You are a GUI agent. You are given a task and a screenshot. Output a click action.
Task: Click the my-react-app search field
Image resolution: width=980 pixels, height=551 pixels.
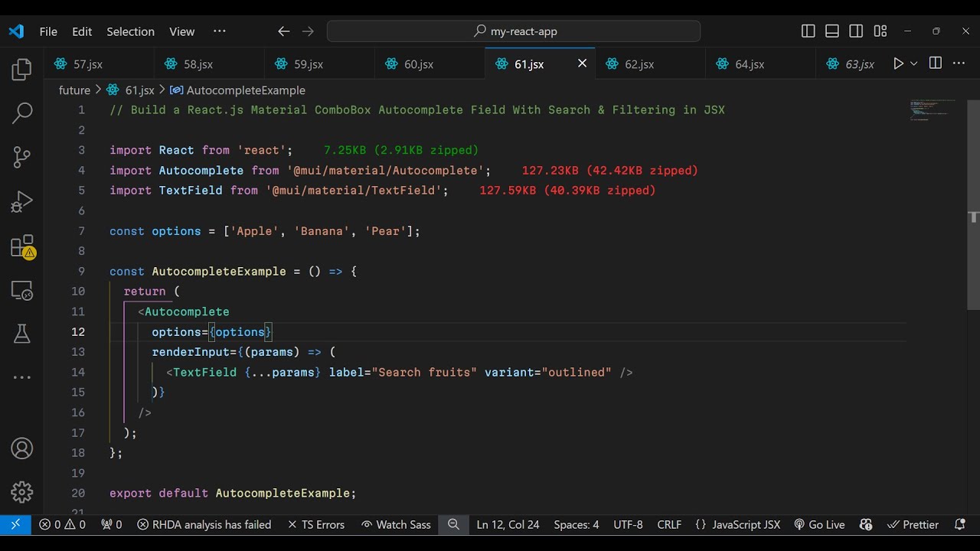(x=514, y=31)
